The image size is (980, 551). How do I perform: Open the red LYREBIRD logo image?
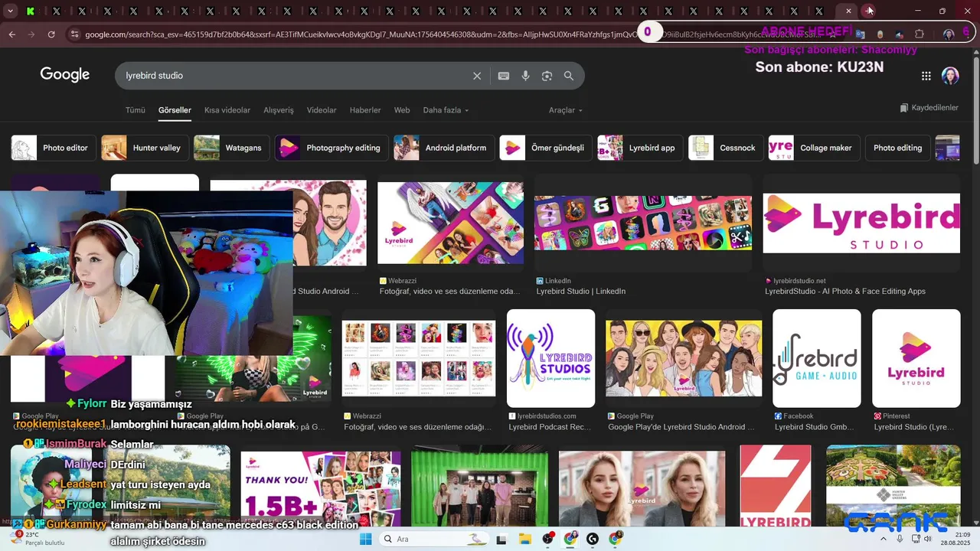pos(775,486)
